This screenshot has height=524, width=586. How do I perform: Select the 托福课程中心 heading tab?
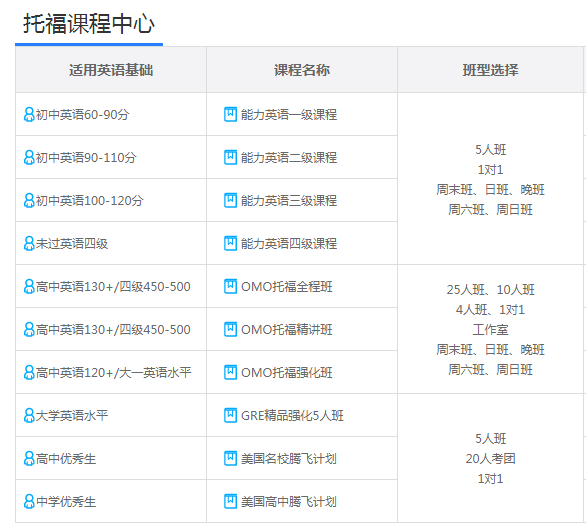[89, 24]
